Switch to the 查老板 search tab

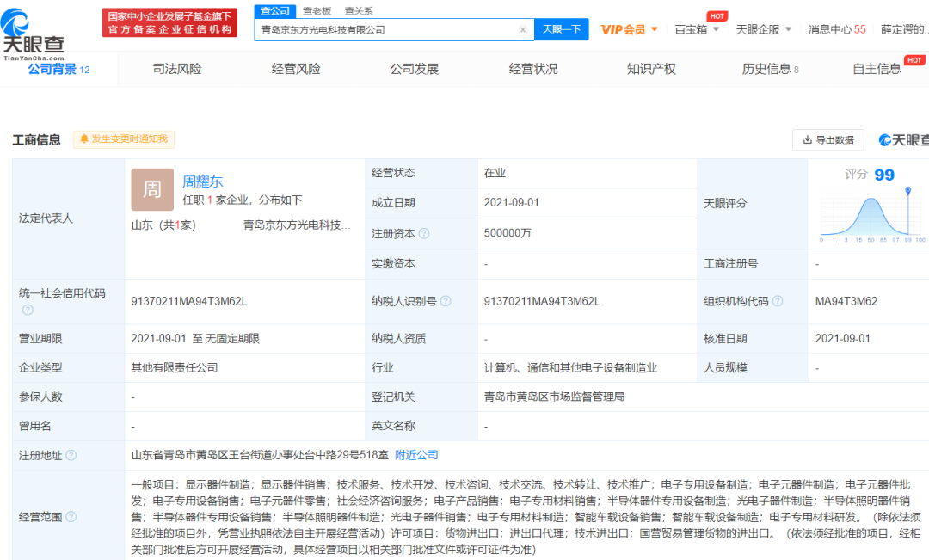click(317, 10)
